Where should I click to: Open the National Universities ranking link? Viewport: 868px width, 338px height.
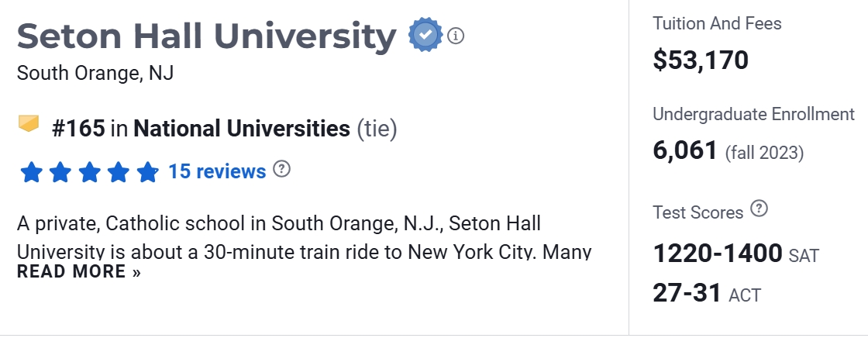point(241,128)
